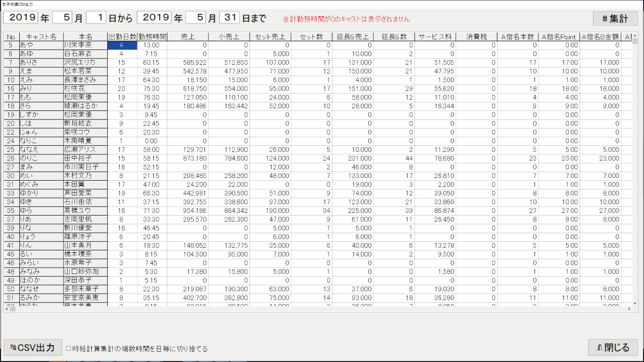Select the name cell 綾瀬はるか
644x362 pixels.
coord(85,106)
